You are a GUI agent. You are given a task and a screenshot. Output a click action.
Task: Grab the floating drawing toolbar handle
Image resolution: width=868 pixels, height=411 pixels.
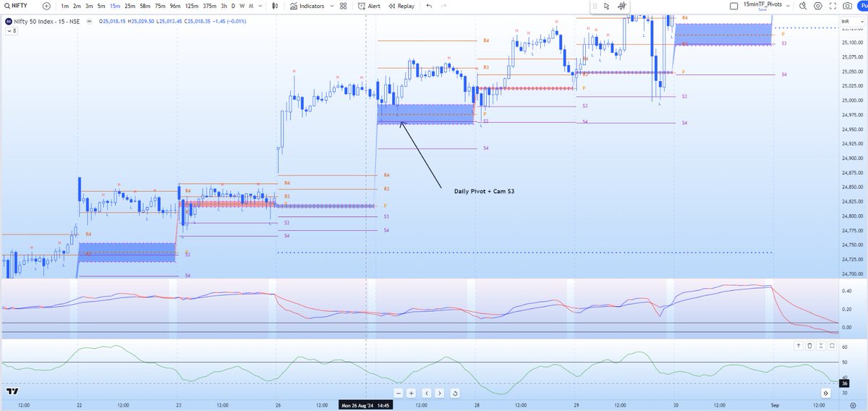point(595,6)
